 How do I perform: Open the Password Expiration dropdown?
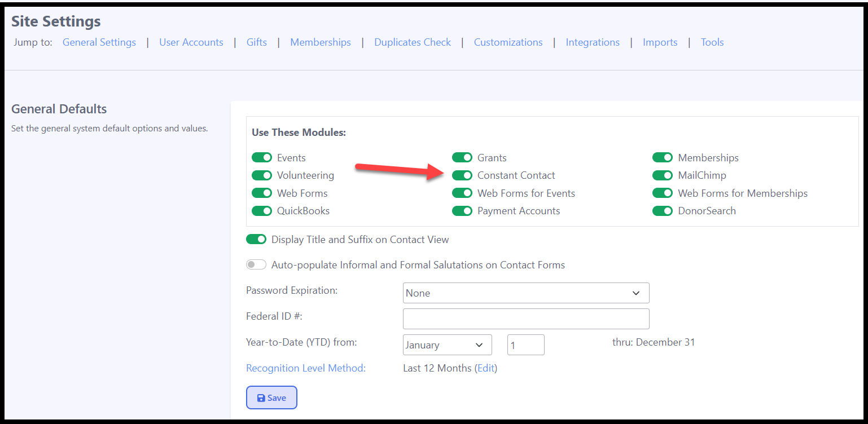click(526, 293)
